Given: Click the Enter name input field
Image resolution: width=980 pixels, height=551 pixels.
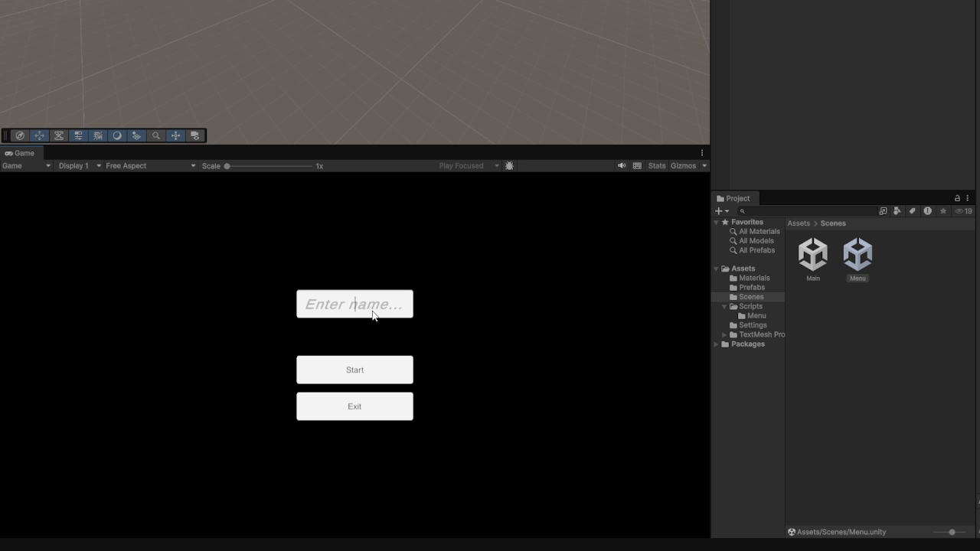Looking at the screenshot, I should [x=354, y=304].
